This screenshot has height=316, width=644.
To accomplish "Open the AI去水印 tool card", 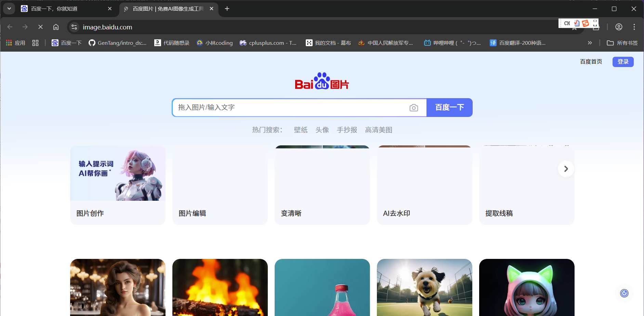I will click(424, 185).
